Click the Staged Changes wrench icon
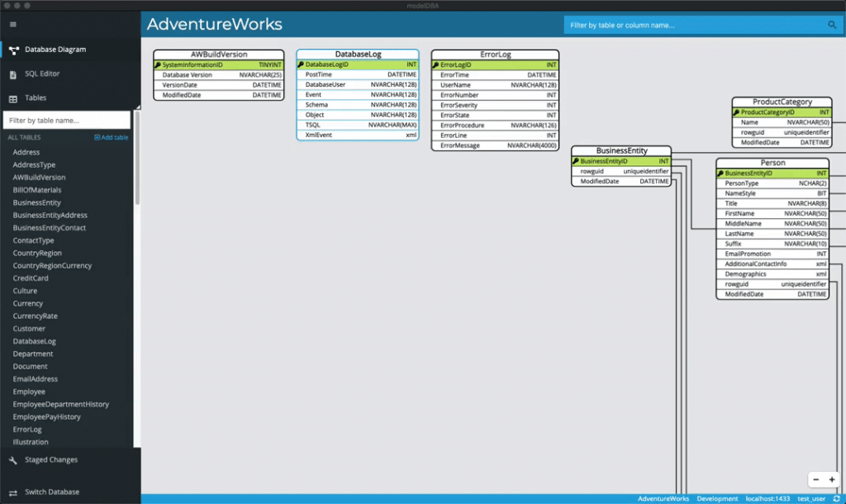Screen dimensions: 846x504 (13, 460)
